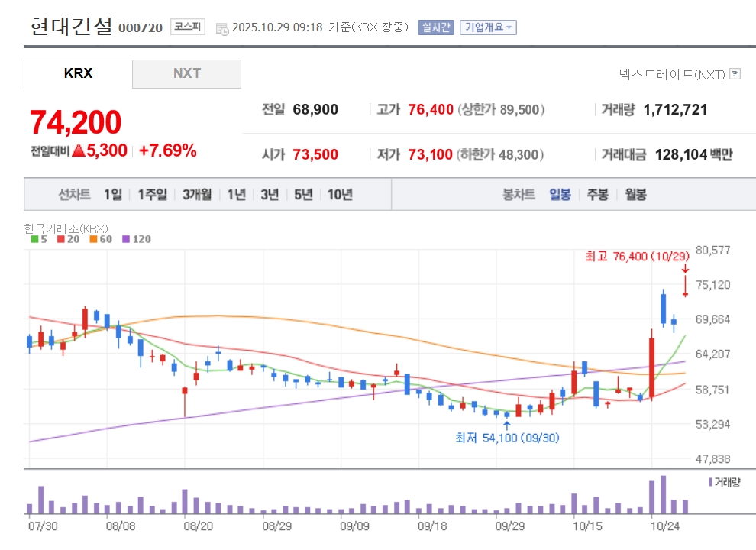Click the 거래량 legend in volume chart
This screenshot has width=756, height=550.
pyautogui.click(x=724, y=482)
